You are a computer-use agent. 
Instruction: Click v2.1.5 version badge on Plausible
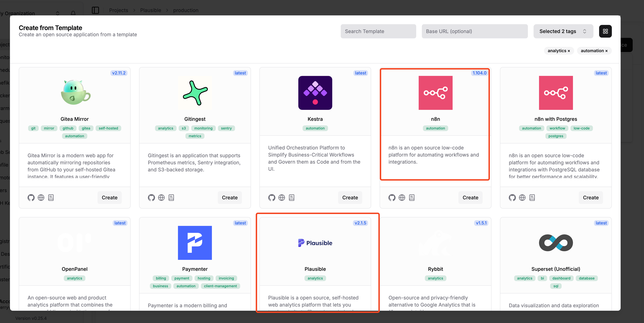360,223
